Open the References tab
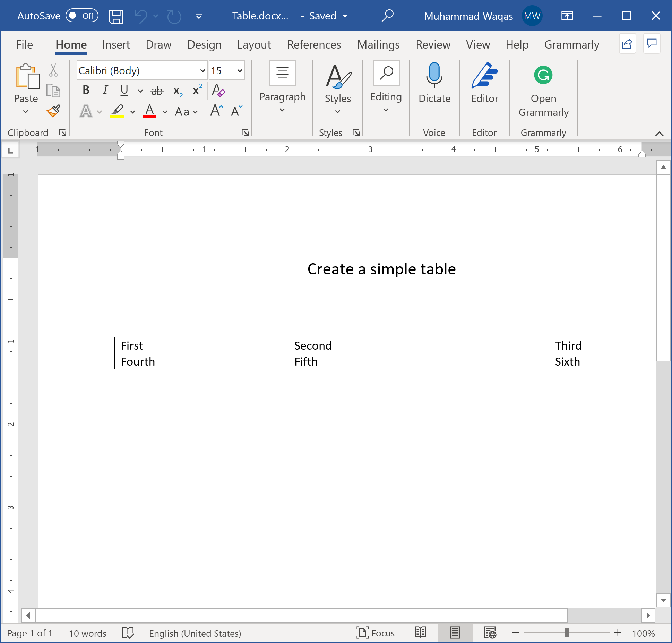Image resolution: width=672 pixels, height=643 pixels. (314, 45)
